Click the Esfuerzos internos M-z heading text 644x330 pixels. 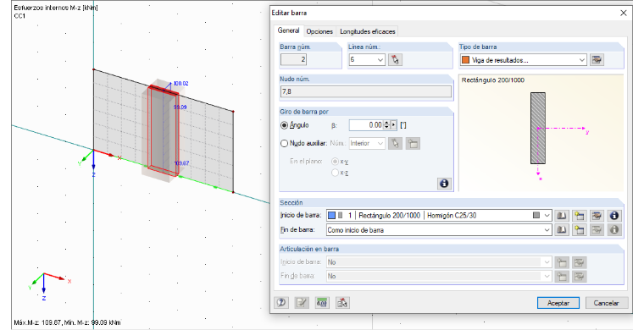pos(56,8)
